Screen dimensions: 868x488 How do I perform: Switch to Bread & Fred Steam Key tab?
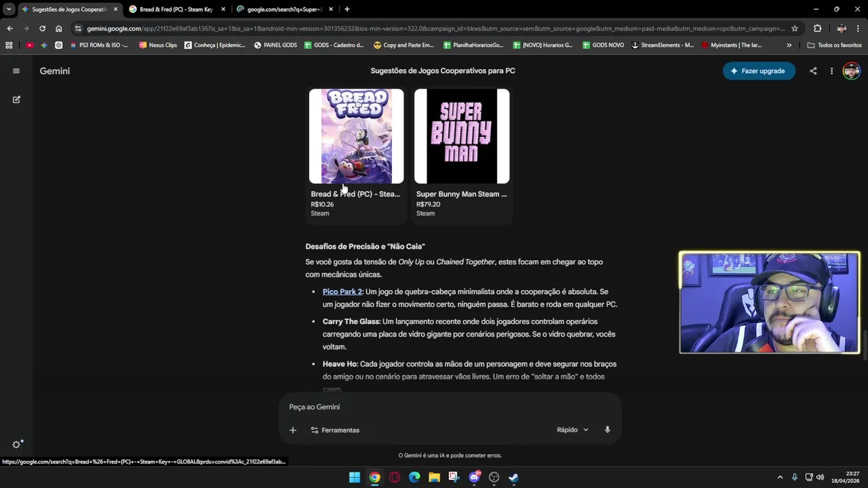coord(176,9)
